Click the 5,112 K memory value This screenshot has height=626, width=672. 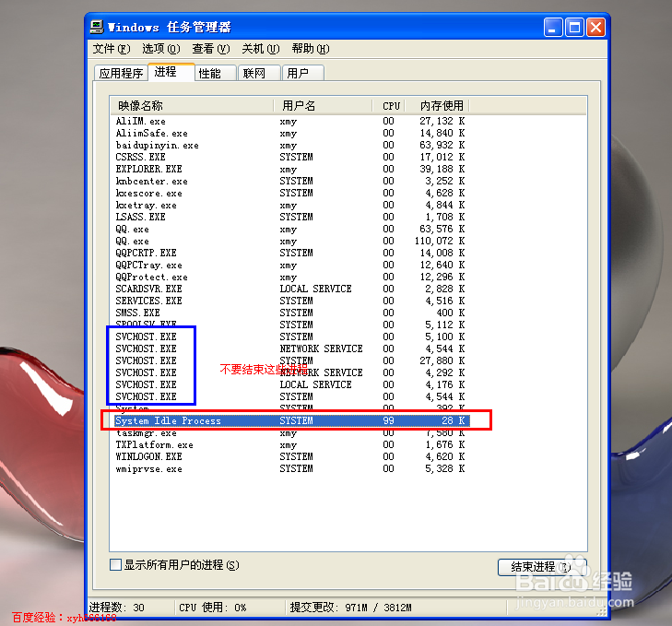point(444,325)
